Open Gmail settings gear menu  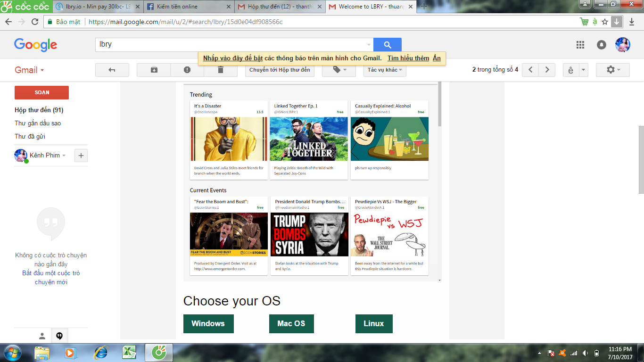point(613,70)
